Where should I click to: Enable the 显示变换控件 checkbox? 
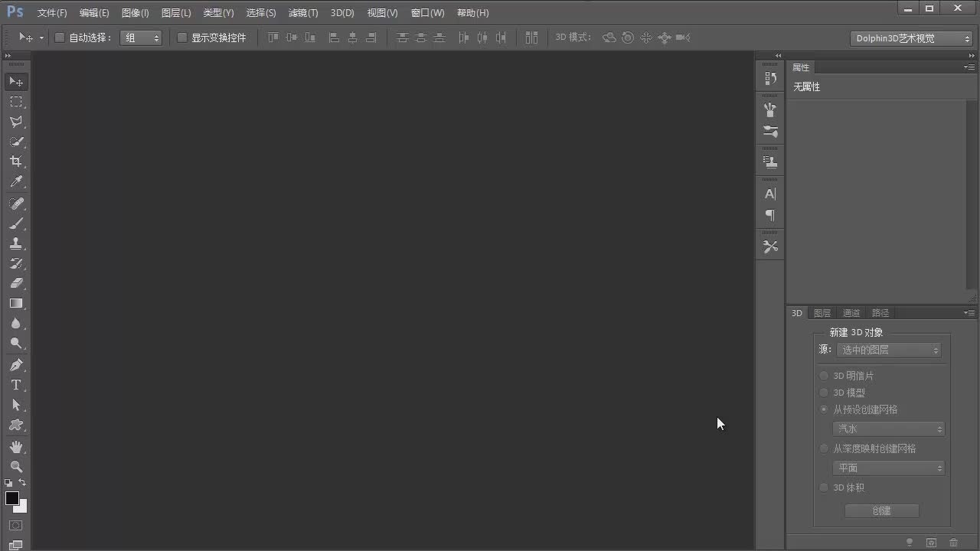coord(182,37)
